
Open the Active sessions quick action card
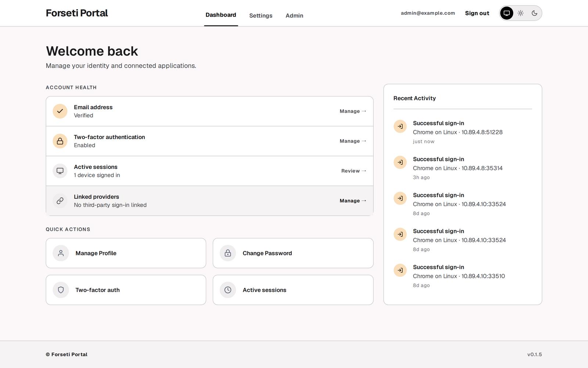click(293, 290)
